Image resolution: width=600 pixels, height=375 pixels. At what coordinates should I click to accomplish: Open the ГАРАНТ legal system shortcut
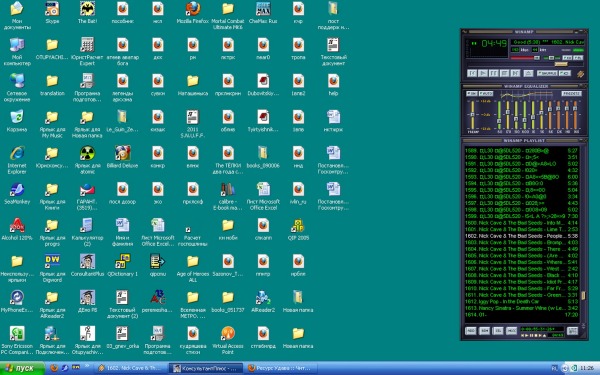click(x=87, y=196)
